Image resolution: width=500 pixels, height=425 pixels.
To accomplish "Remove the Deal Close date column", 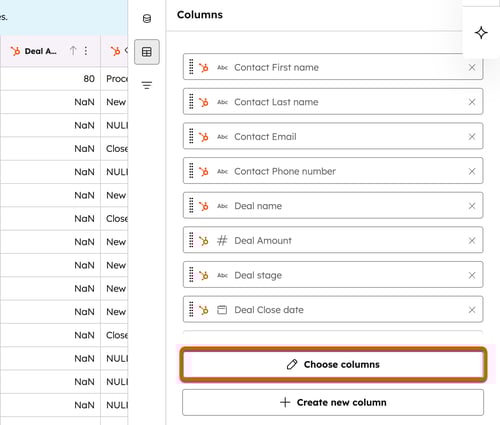I will click(472, 310).
